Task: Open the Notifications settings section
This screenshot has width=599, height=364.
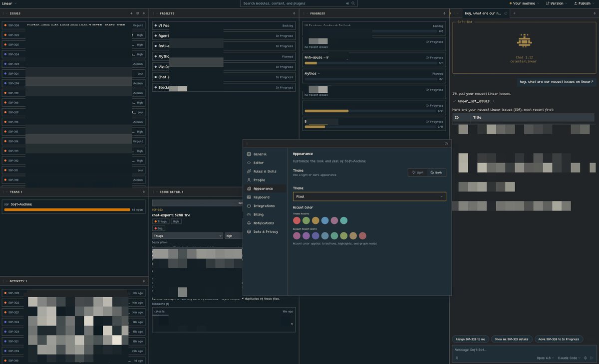Action: point(265,223)
